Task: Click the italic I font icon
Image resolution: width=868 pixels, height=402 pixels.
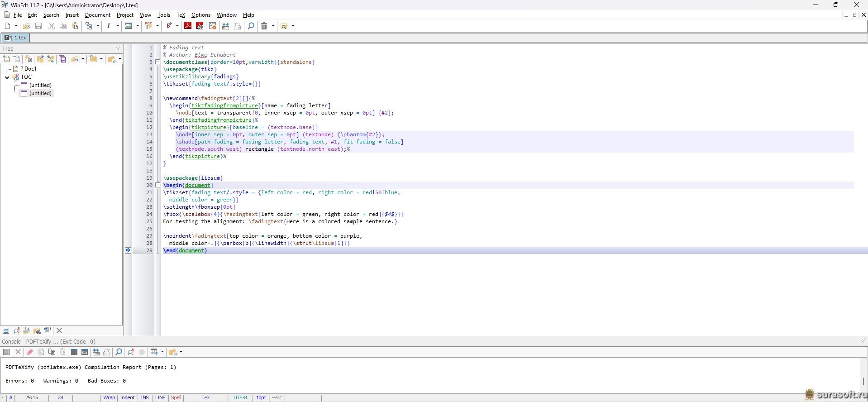Action: click(x=109, y=26)
